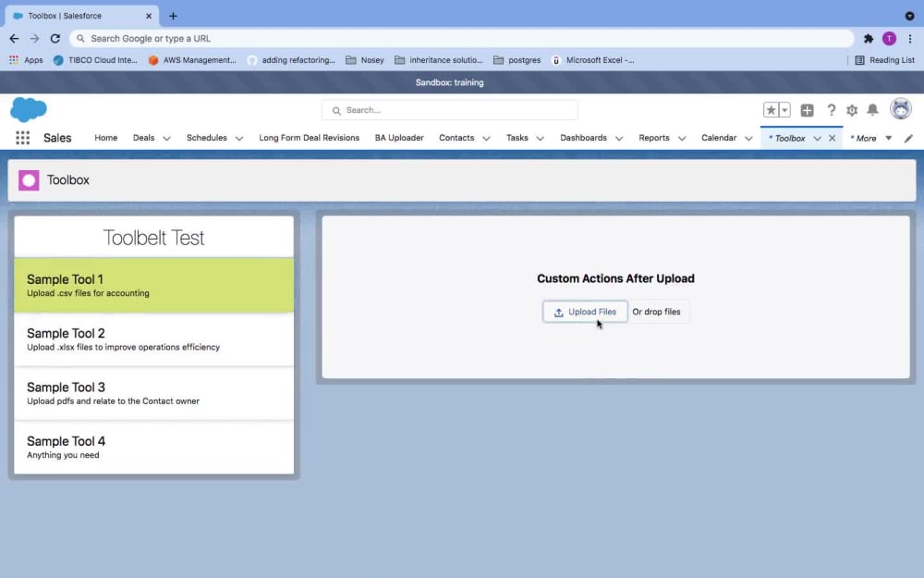Open the inheritance solutio... bookmarks folder
Screen dimensions: 924x578
tap(438, 60)
